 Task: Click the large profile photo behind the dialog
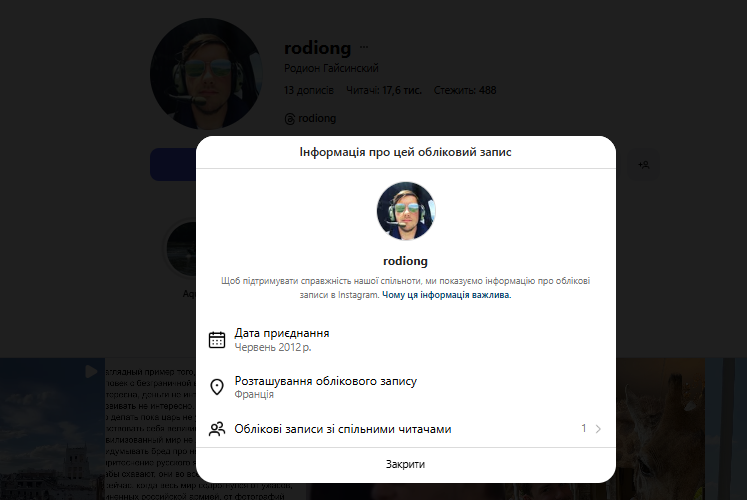(205, 73)
